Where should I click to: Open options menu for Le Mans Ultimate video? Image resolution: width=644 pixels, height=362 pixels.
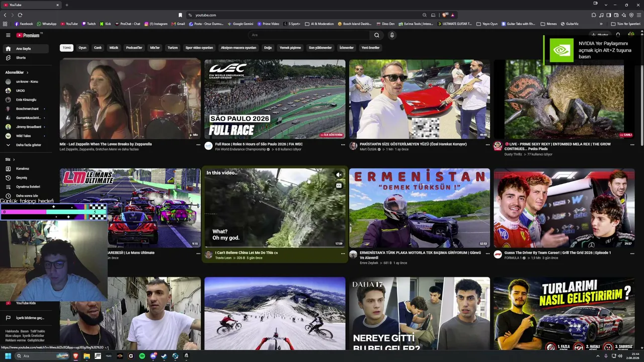[198, 253]
